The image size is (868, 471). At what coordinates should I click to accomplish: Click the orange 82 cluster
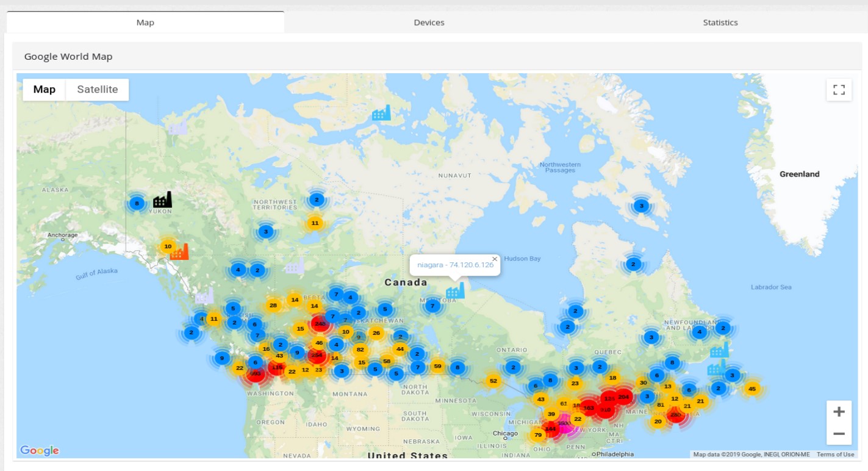coord(360,350)
